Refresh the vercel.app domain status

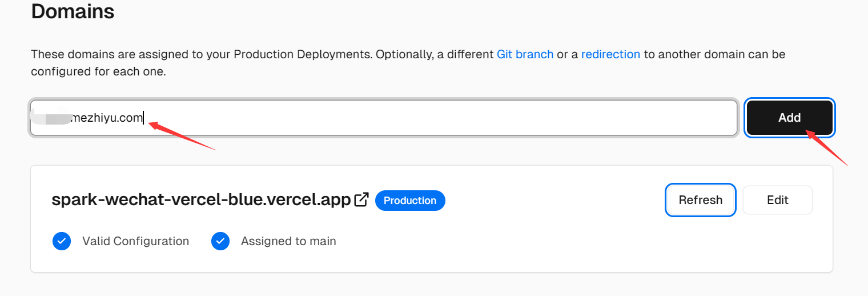[x=700, y=200]
